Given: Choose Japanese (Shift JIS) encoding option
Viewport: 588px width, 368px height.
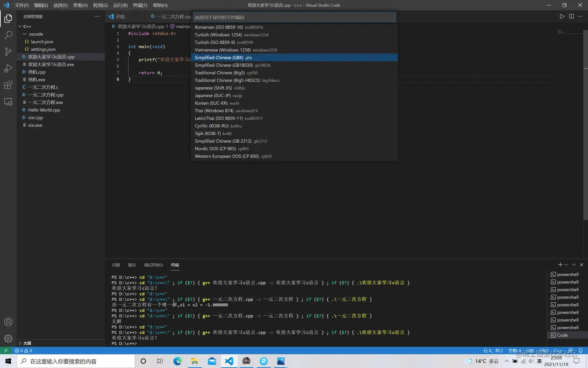Looking at the screenshot, I should 213,88.
